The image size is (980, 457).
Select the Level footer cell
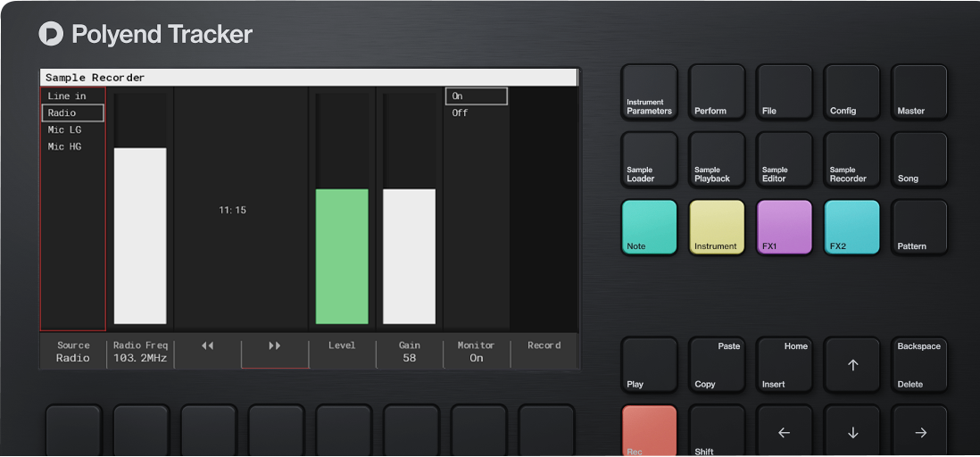pyautogui.click(x=342, y=352)
